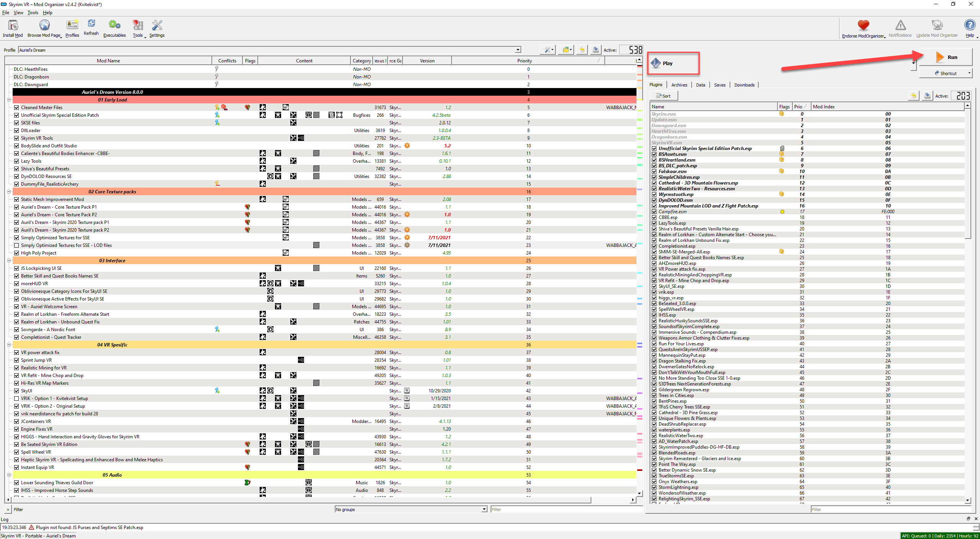
Task: Open Executables gear icon
Action: click(x=114, y=25)
